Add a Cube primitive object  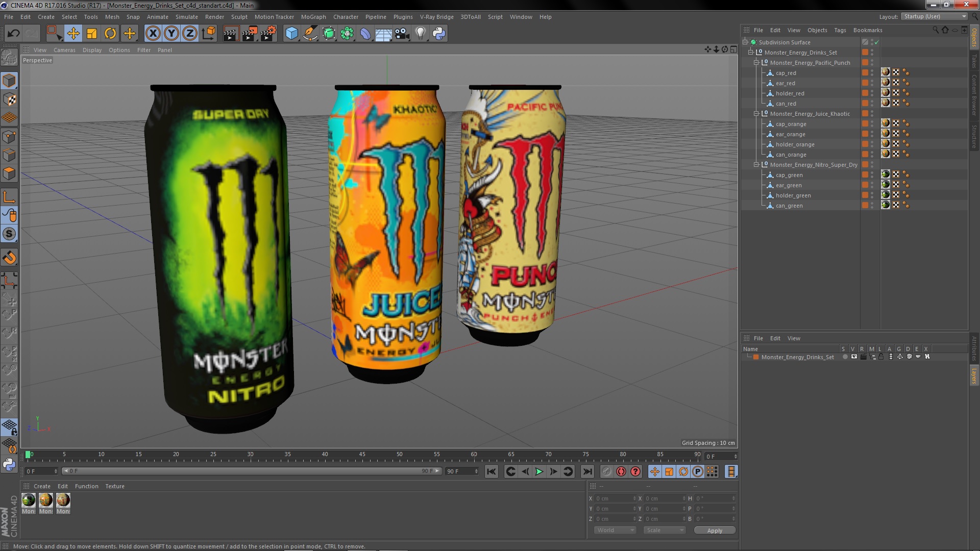tap(291, 34)
